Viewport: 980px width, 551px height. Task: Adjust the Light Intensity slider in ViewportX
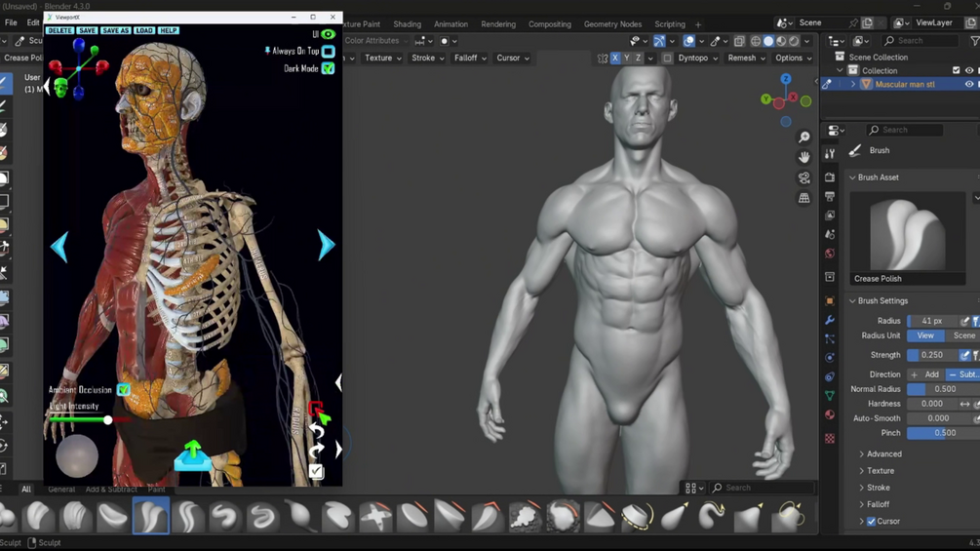coord(91,419)
